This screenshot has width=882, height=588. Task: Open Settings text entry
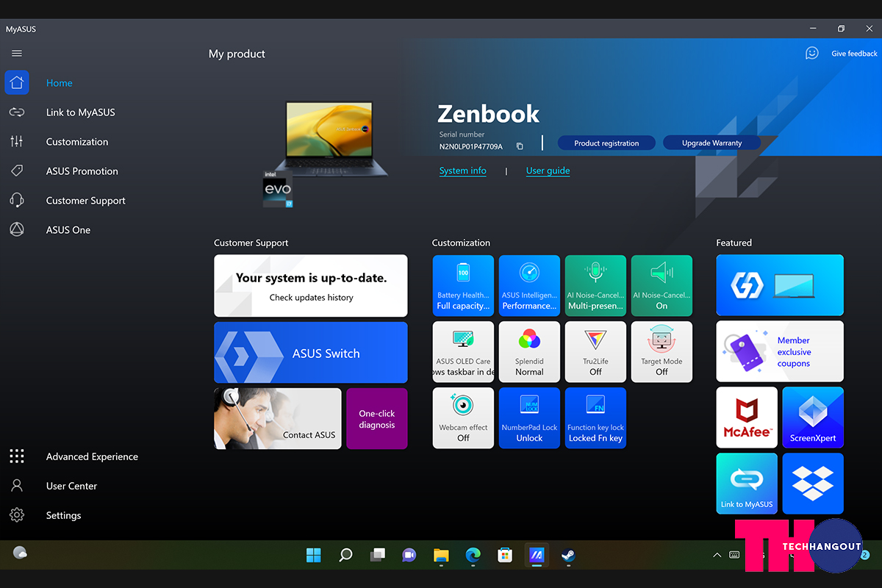(x=63, y=515)
